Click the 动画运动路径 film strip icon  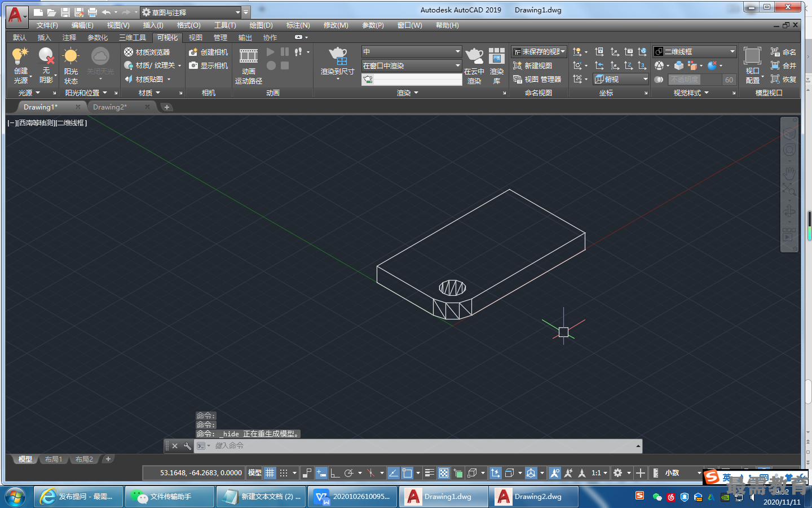(249, 56)
